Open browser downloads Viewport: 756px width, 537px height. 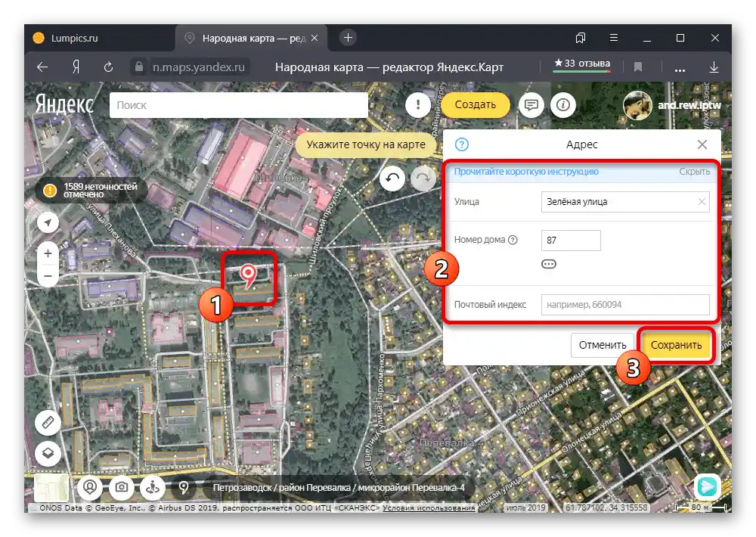click(x=714, y=67)
